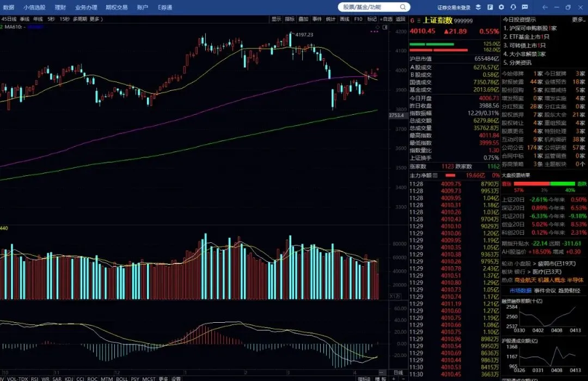Open the 业务办理 menu

86,7
